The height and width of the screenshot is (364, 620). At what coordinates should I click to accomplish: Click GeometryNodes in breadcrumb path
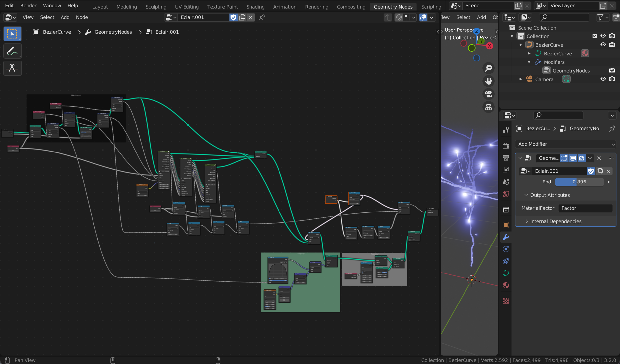pyautogui.click(x=113, y=32)
